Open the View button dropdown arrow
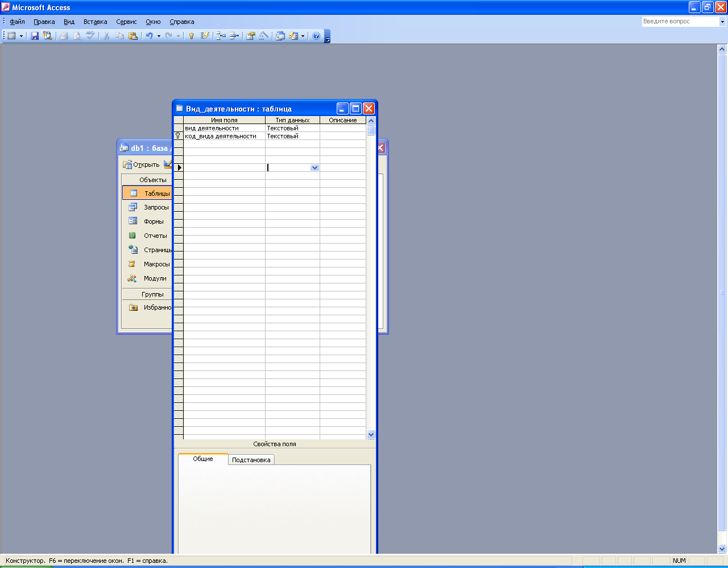The height and width of the screenshot is (568, 728). tap(22, 36)
